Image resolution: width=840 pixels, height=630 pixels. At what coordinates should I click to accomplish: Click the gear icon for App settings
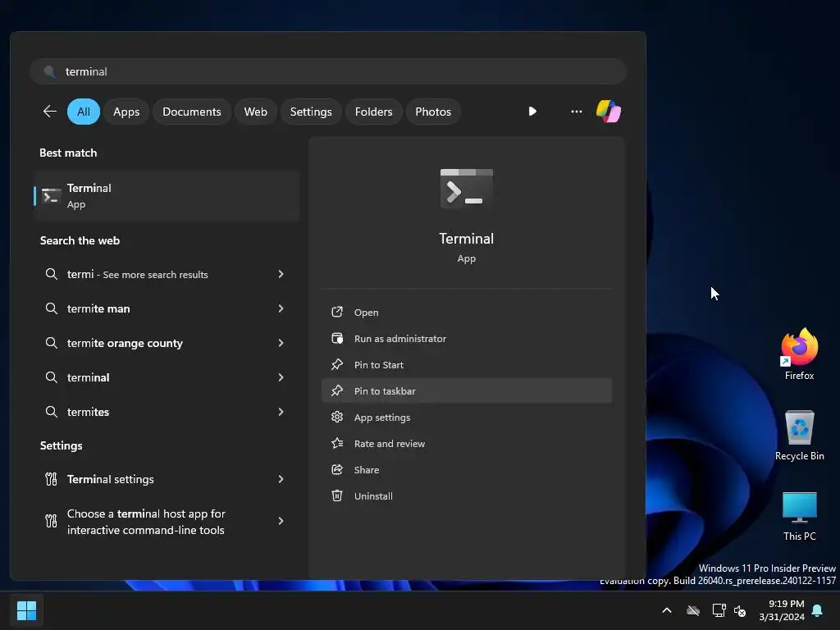coord(337,418)
